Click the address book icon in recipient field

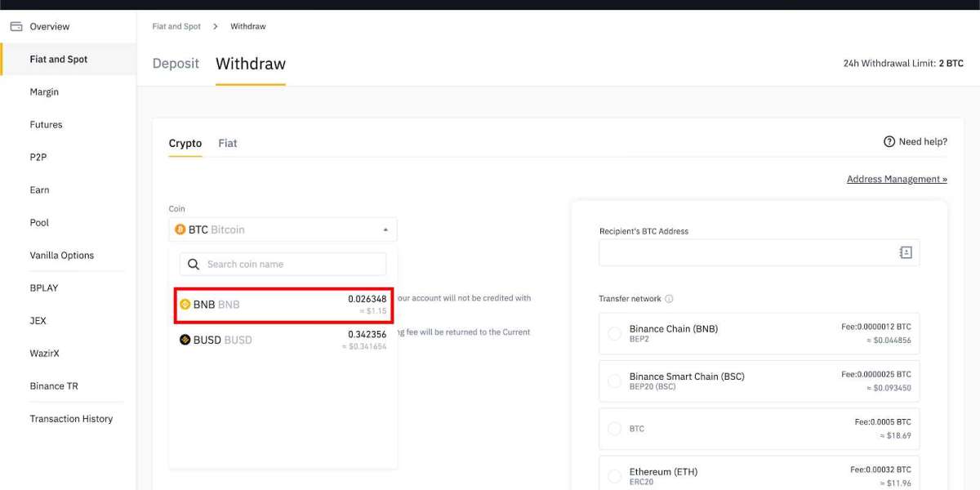pyautogui.click(x=905, y=253)
